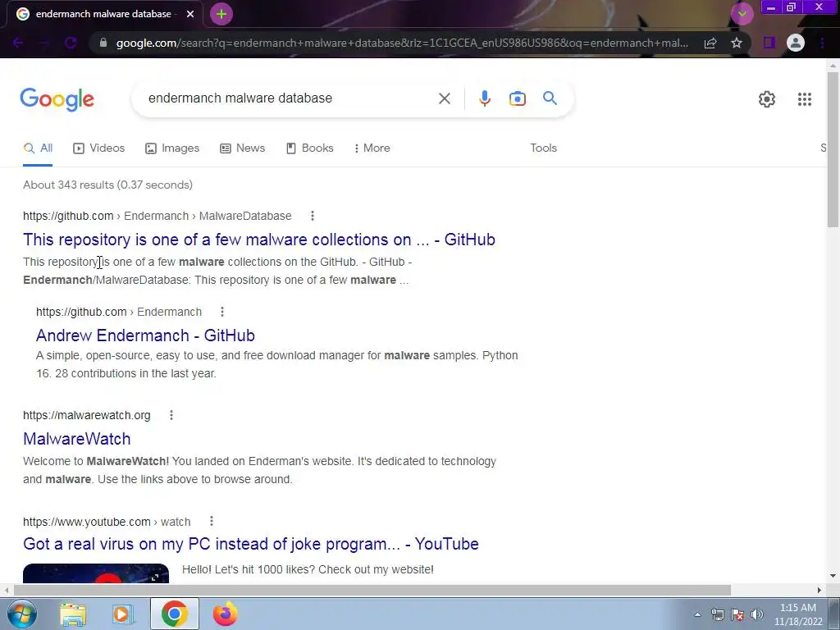The height and width of the screenshot is (630, 840).
Task: Click the About 343 results text
Action: click(107, 185)
